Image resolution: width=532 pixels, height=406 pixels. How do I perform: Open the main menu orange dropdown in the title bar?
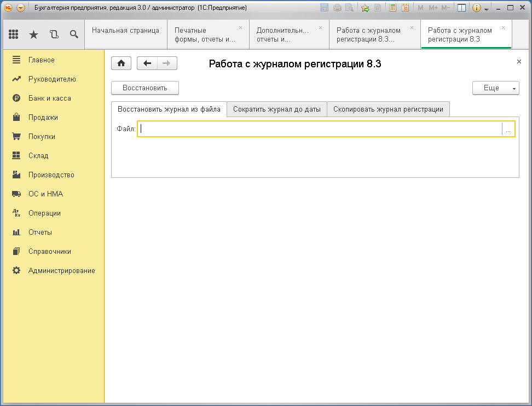21,8
